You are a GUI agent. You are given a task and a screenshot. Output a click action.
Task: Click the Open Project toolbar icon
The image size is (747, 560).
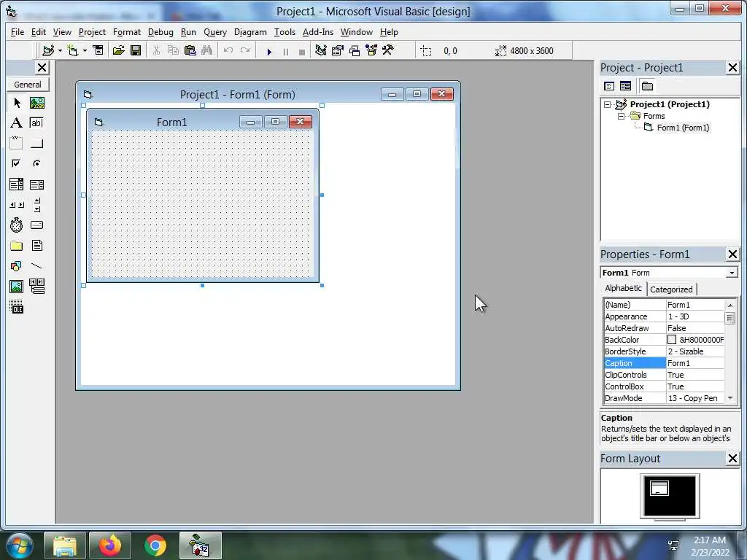tap(118, 50)
